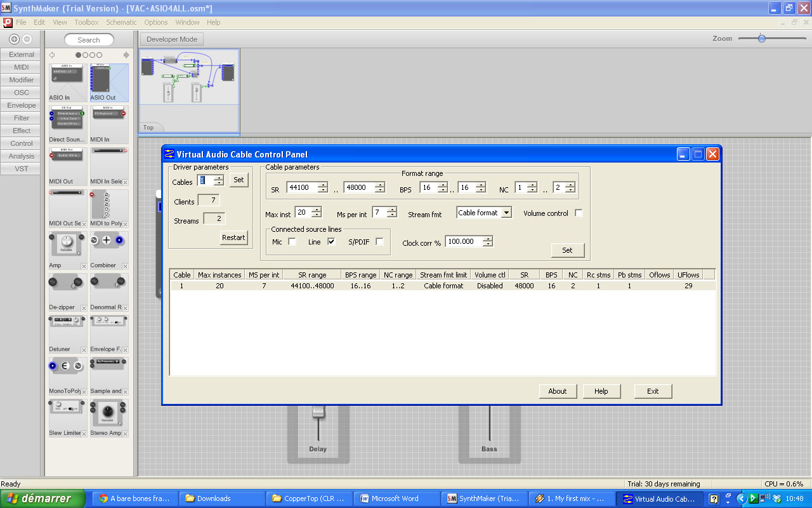Pick the Direct Sound Out module
The height and width of the screenshot is (508, 812).
click(x=68, y=124)
